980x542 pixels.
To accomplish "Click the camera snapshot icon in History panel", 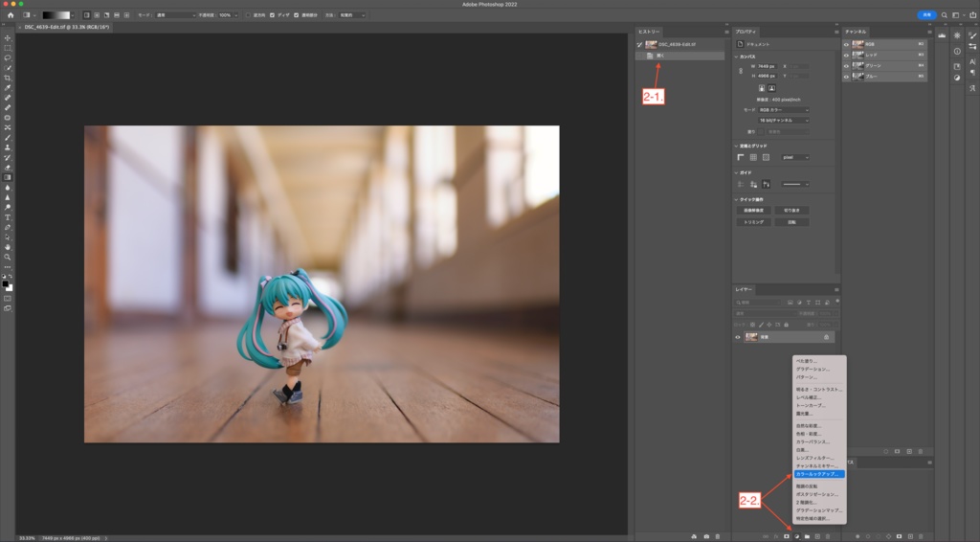I will 706,536.
